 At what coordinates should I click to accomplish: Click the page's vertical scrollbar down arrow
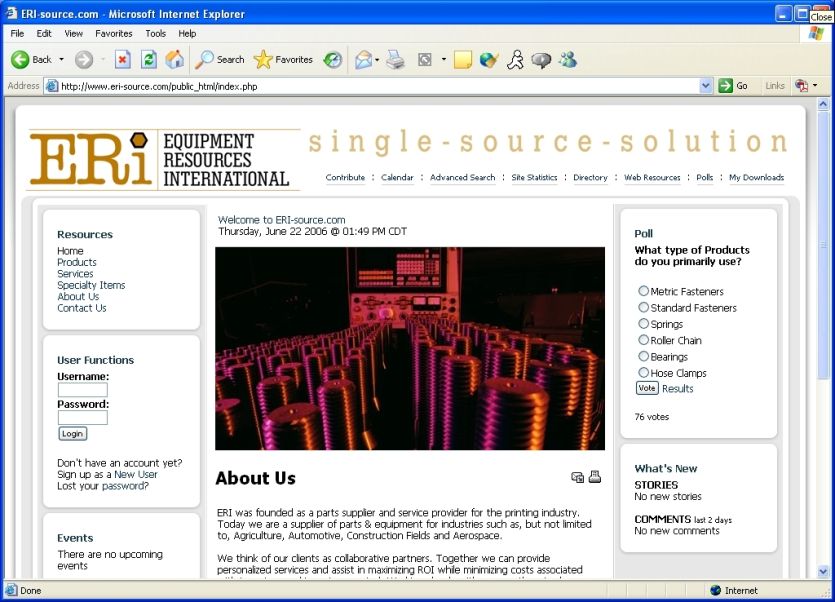pos(824,572)
